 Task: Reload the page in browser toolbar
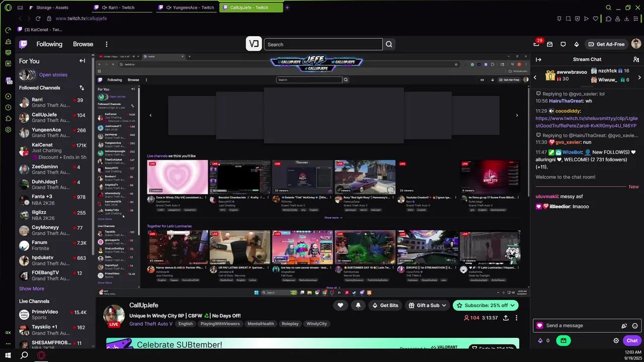tap(38, 19)
